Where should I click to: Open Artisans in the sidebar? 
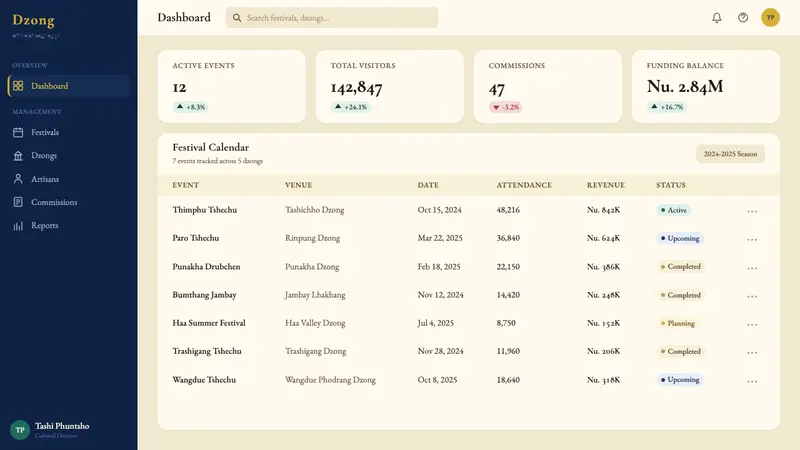[69, 179]
